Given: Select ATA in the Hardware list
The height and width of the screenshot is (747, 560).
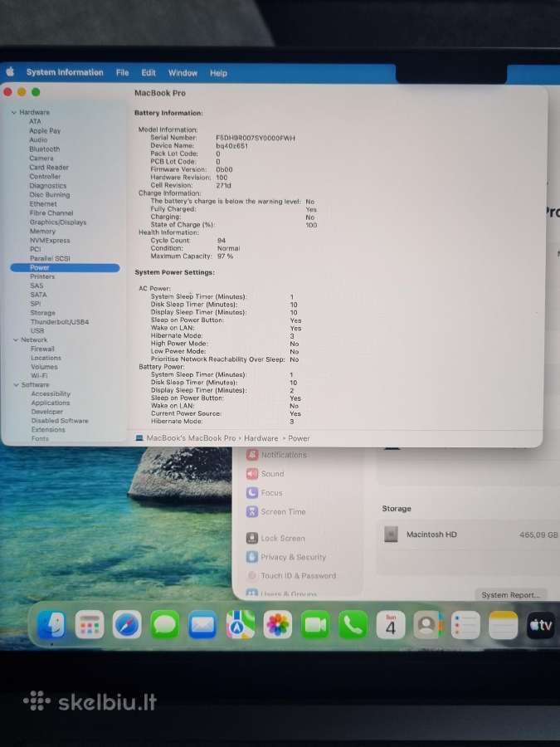Looking at the screenshot, I should coord(35,121).
